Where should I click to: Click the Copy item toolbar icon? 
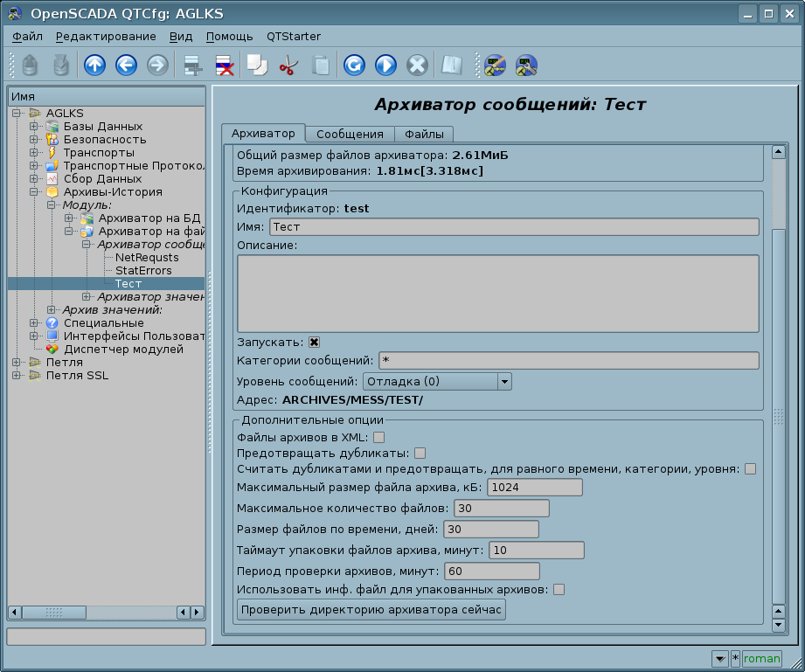pyautogui.click(x=256, y=66)
